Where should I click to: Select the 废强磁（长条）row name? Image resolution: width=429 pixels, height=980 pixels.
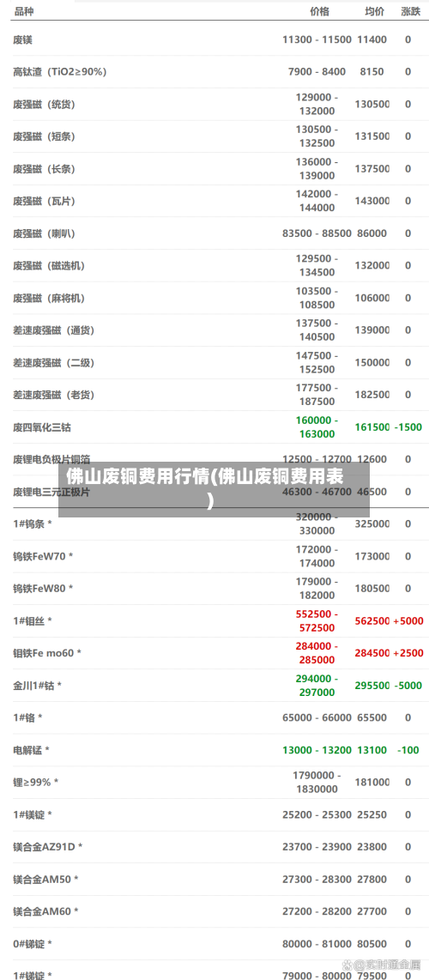coord(44,169)
